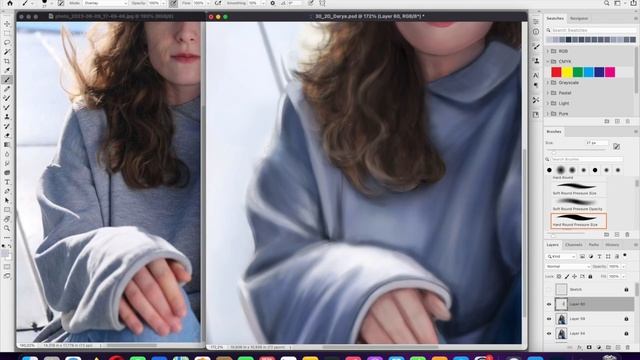This screenshot has height=360, width=640.
Task: Select the Zoom magnifier tool in the toolbox
Action: coord(7,229)
